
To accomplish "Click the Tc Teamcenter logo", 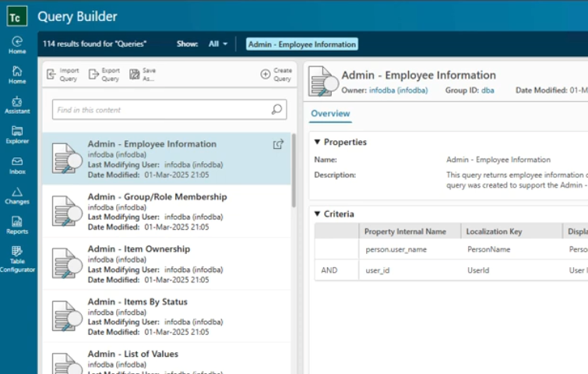I will point(17,16).
